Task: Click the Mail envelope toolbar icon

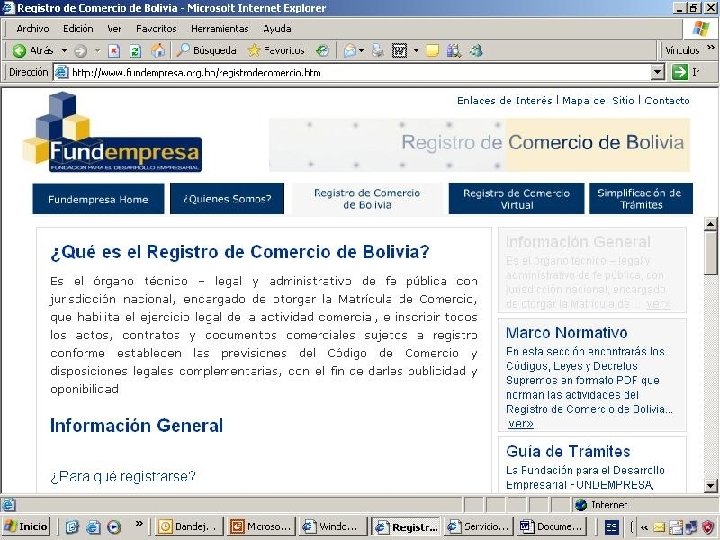Action: pyautogui.click(x=349, y=51)
